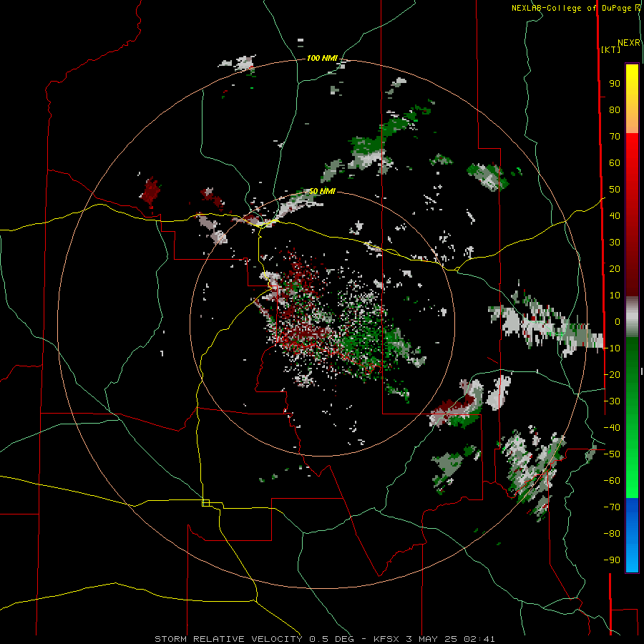Click the -60 knot scale value
The width and height of the screenshot is (644, 644).
tap(612, 481)
